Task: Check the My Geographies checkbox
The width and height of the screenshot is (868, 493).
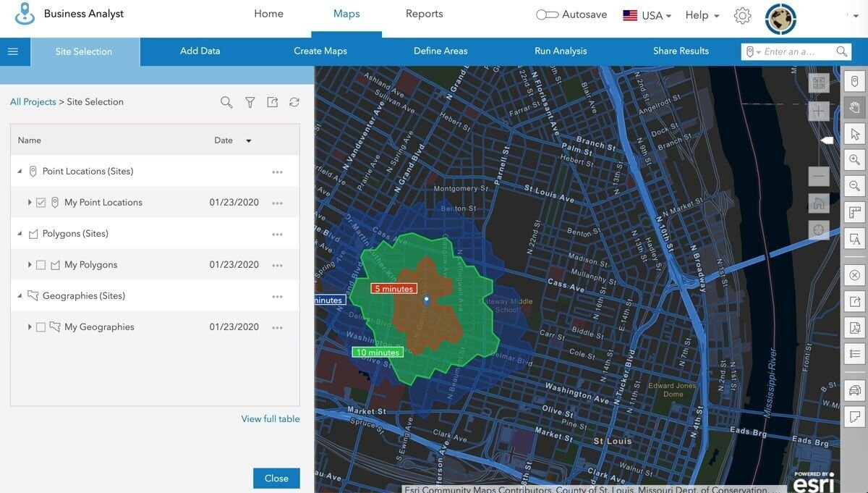Action: [x=41, y=327]
